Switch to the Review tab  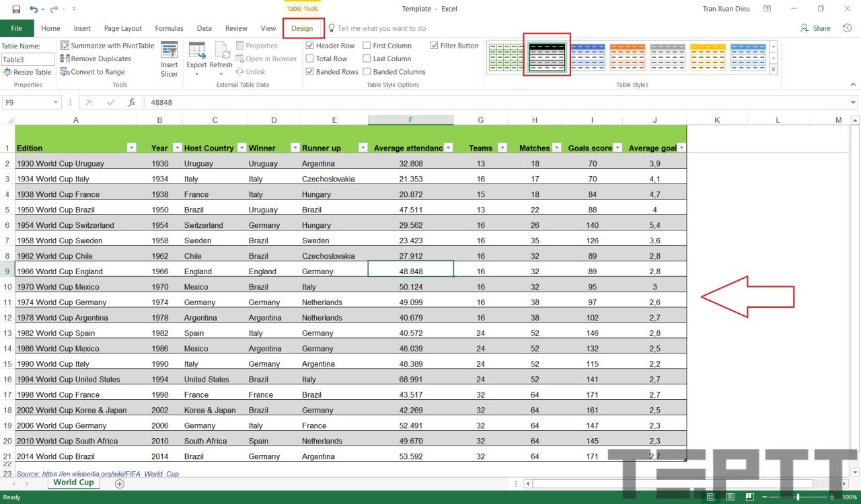[x=236, y=28]
